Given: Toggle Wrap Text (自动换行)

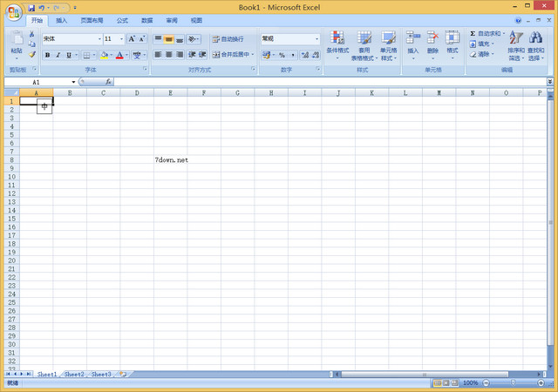Looking at the screenshot, I should coord(228,39).
